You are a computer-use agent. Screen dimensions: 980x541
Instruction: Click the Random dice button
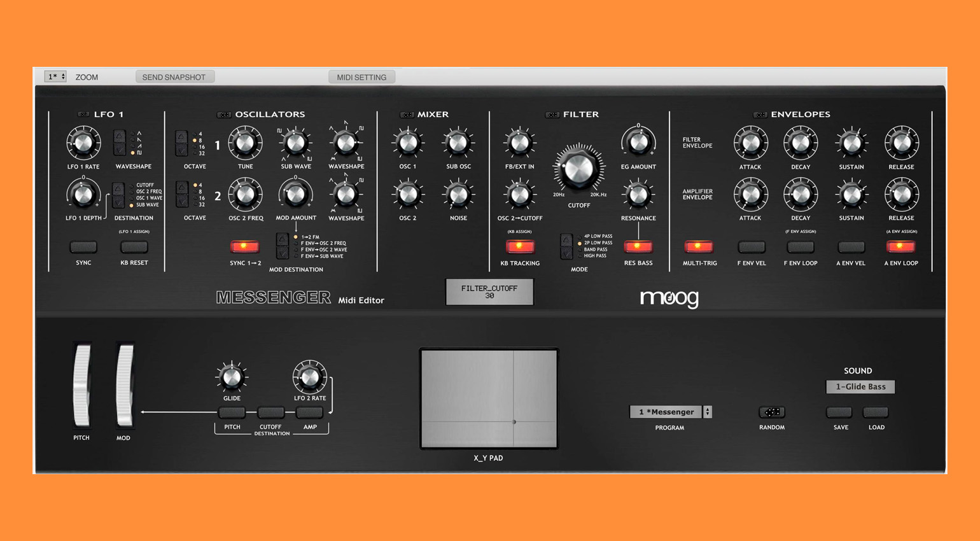coord(771,412)
